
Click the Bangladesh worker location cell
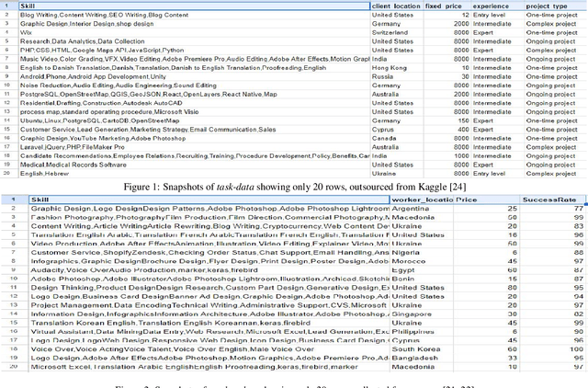click(413, 358)
